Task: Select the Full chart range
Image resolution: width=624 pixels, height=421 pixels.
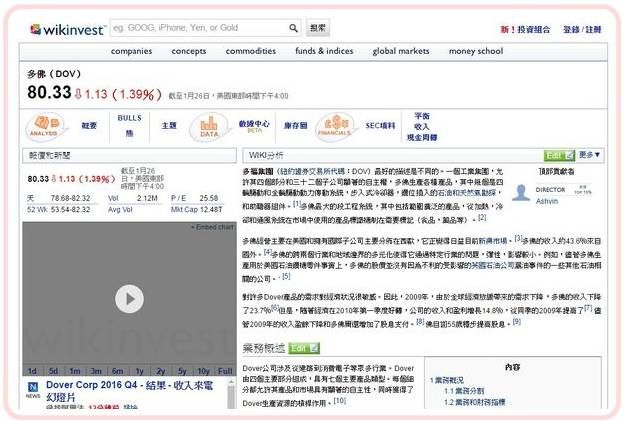Action: [x=225, y=371]
